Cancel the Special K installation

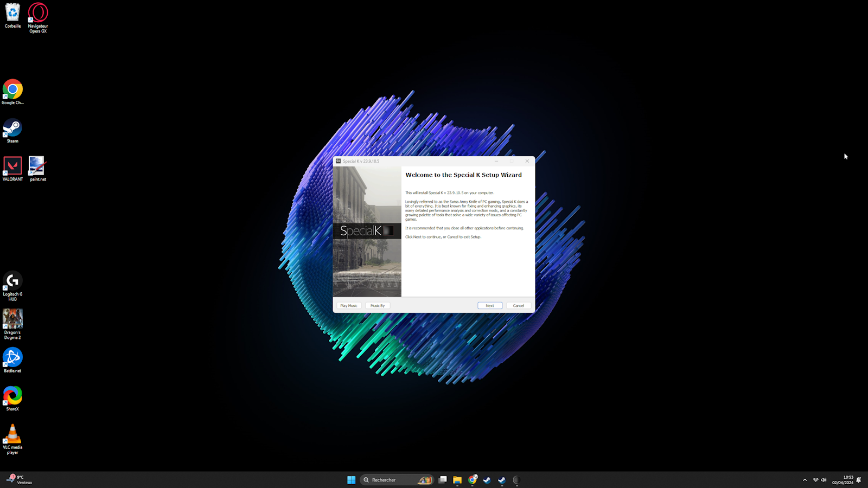519,305
